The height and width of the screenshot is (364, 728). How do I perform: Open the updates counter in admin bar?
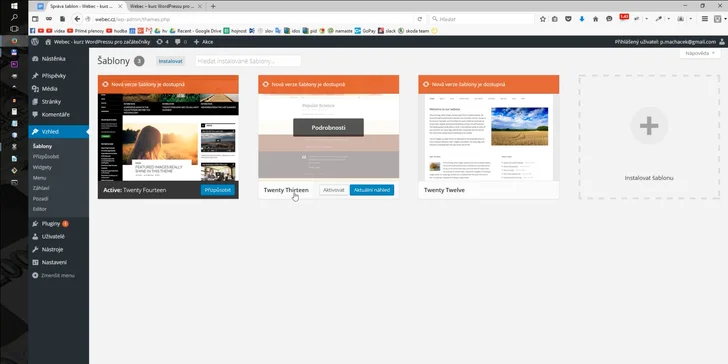coord(162,41)
